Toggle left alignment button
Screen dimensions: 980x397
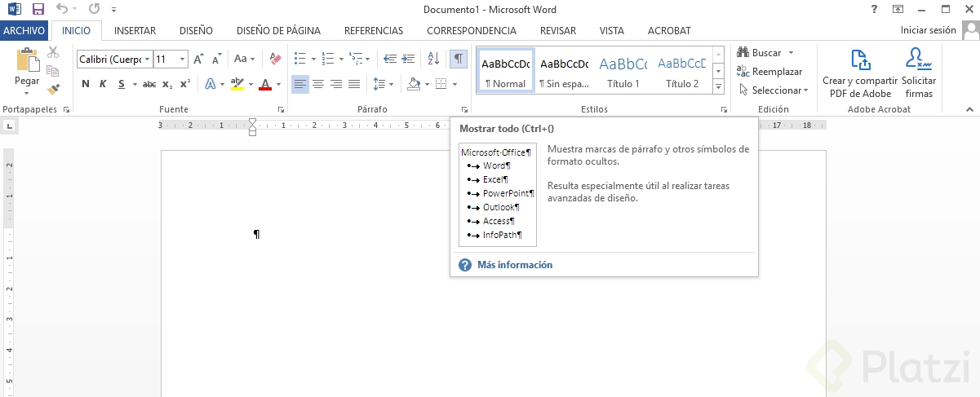tap(300, 84)
